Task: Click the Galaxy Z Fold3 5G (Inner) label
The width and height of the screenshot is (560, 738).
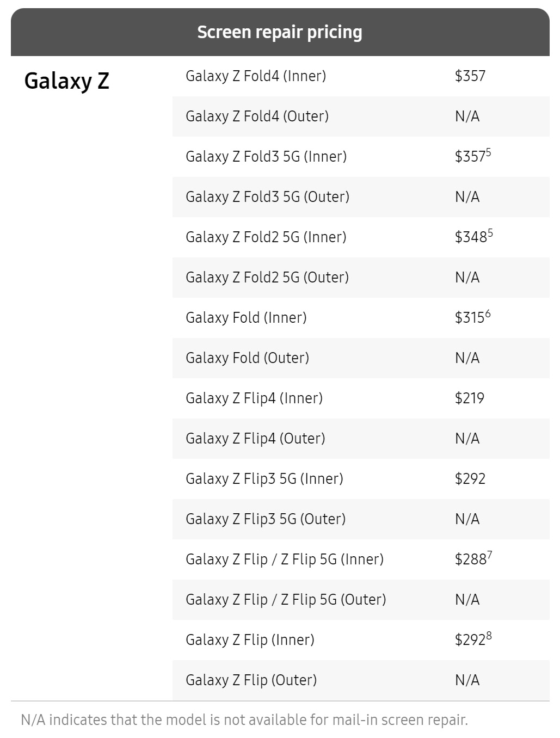Action: point(266,157)
